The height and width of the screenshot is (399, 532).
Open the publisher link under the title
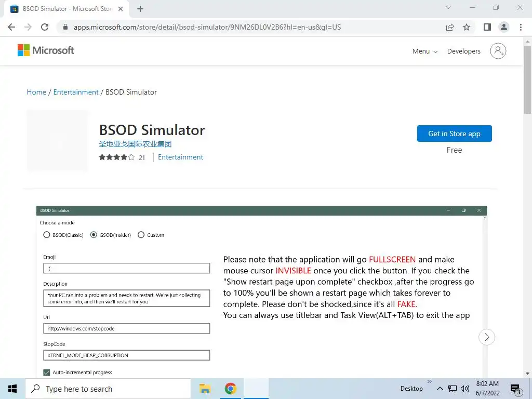pos(135,144)
